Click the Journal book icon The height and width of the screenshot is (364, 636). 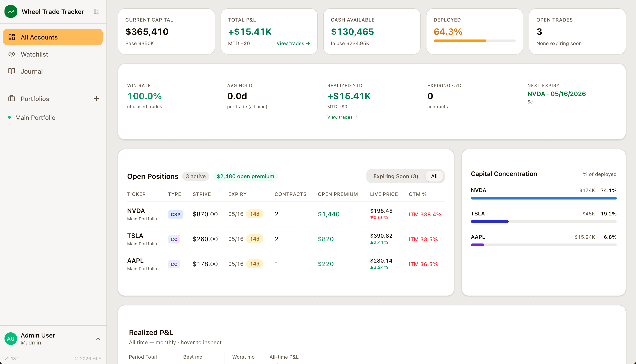pos(12,71)
